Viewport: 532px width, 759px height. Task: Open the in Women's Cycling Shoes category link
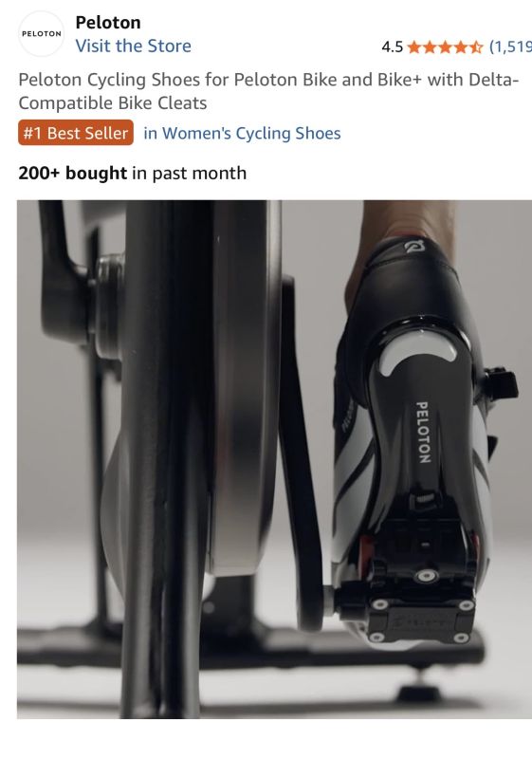coord(242,133)
